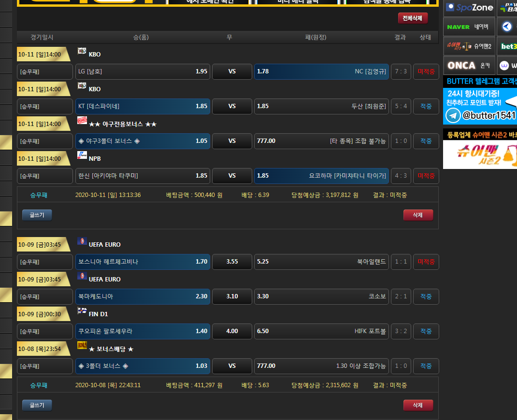Open the NAVER 네이버 shortcut
The width and height of the screenshot is (517, 420).
point(469,27)
